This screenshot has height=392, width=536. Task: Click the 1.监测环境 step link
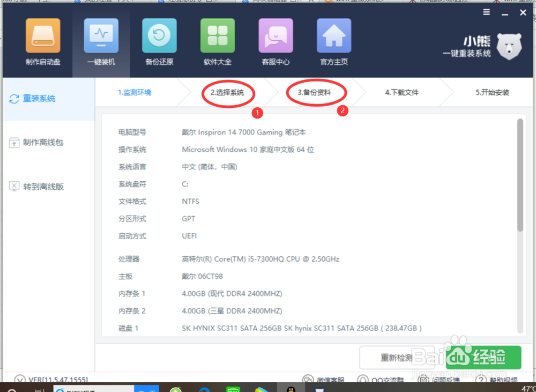tap(134, 92)
